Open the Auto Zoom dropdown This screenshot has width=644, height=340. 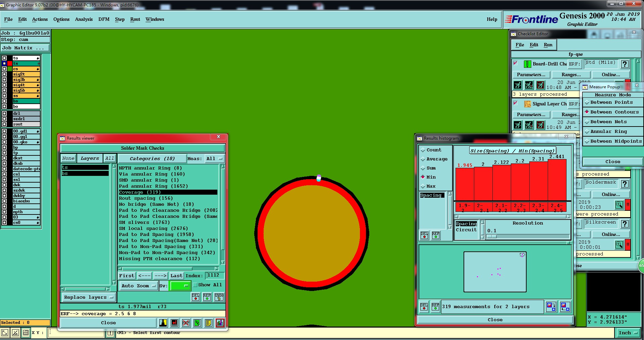tap(139, 286)
